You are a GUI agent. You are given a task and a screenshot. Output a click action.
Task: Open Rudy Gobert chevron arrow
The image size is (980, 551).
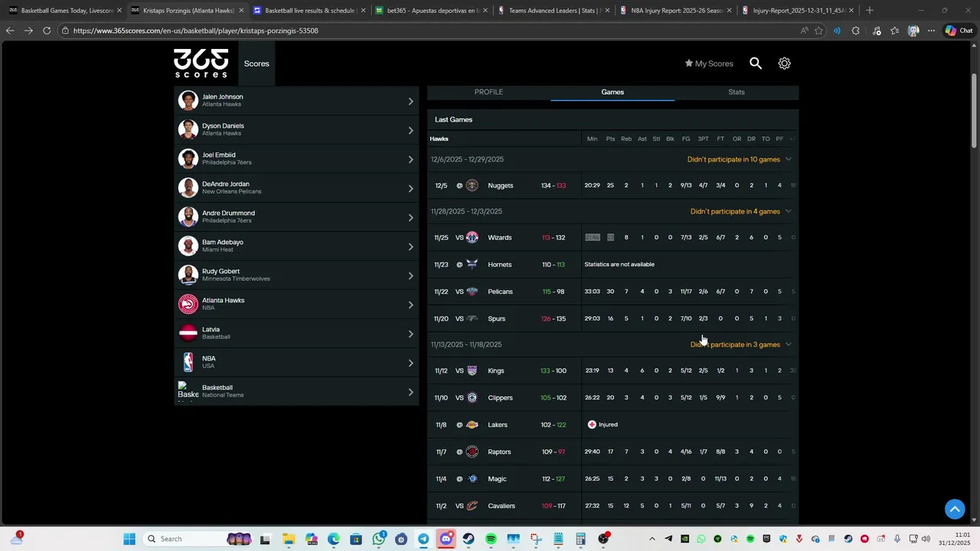[x=410, y=275]
